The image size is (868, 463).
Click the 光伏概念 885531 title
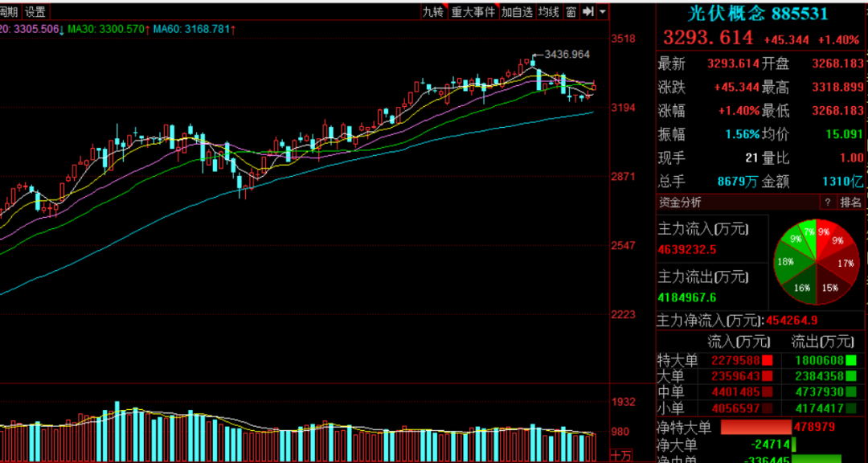pos(757,14)
